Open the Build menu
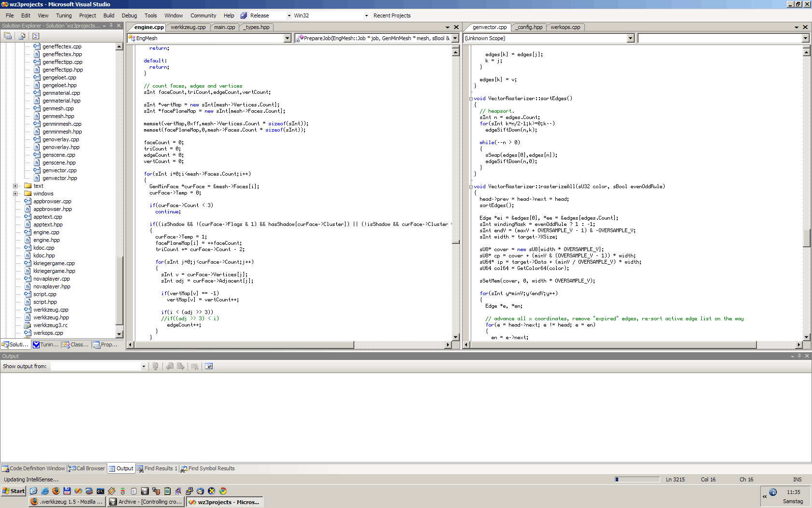Screen dimensions: 812x508 [109, 15]
